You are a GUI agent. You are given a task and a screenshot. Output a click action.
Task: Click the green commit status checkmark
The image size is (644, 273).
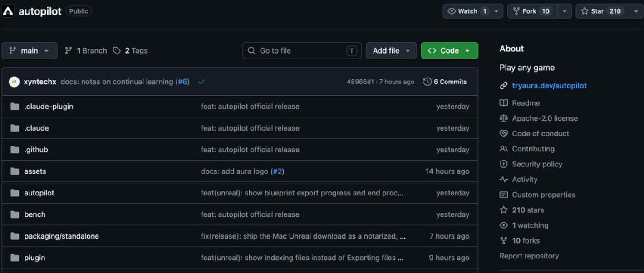tap(202, 82)
